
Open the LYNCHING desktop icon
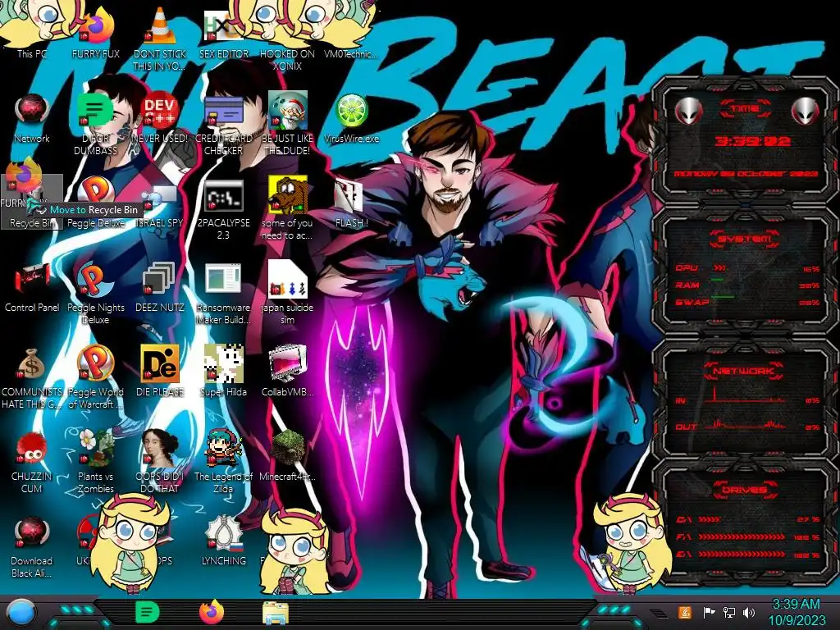pos(223,533)
